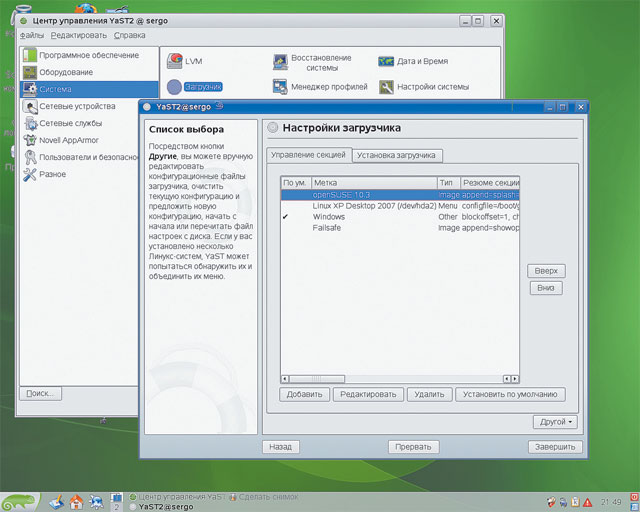Click the Загрузчик bootloader module icon

(x=174, y=87)
